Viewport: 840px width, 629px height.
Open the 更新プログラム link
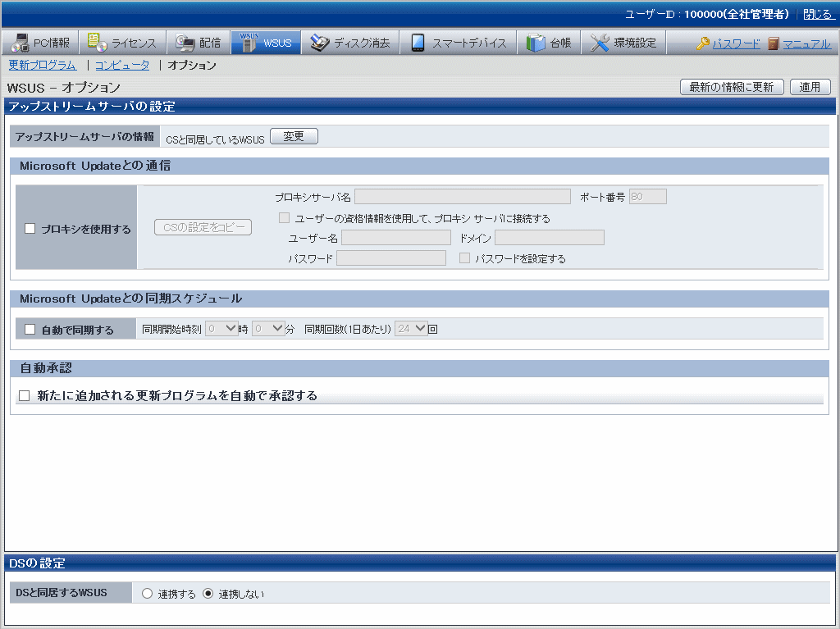pyautogui.click(x=43, y=66)
